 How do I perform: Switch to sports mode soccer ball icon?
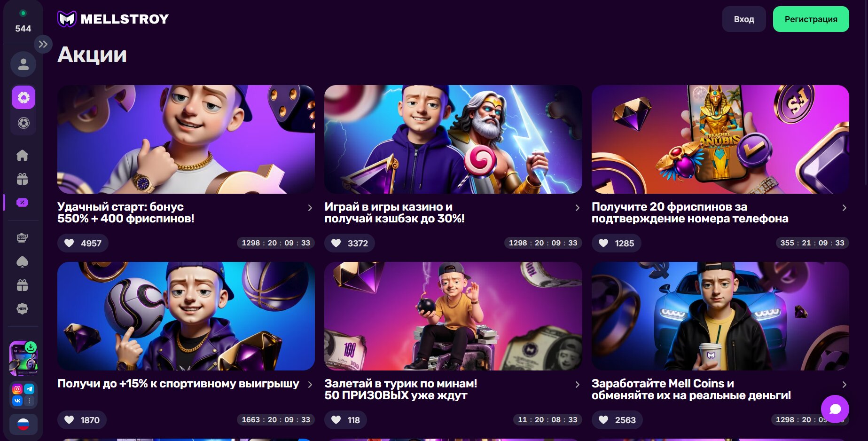(23, 123)
